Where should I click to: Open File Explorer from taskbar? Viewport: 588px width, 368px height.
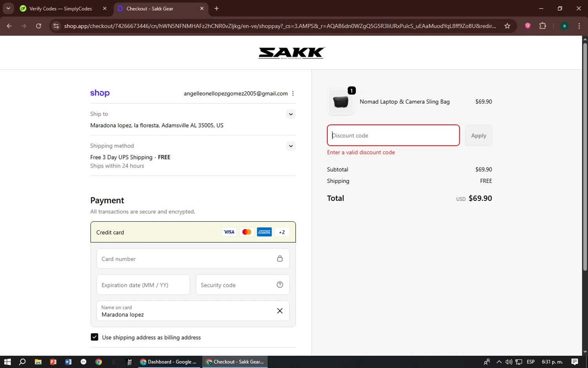click(38, 362)
